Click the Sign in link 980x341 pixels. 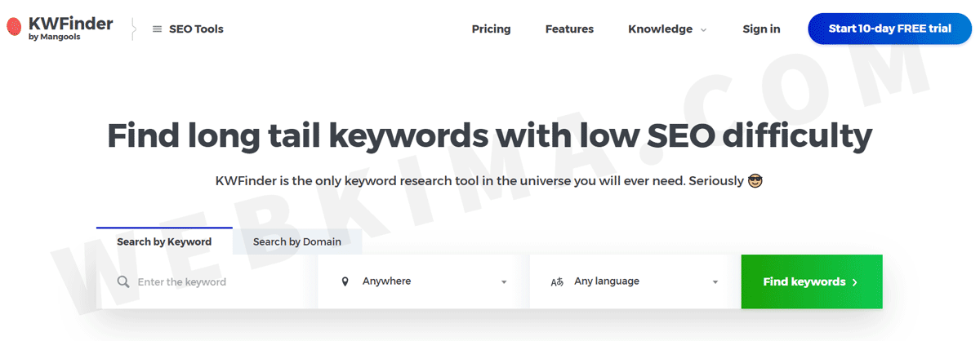click(x=761, y=29)
